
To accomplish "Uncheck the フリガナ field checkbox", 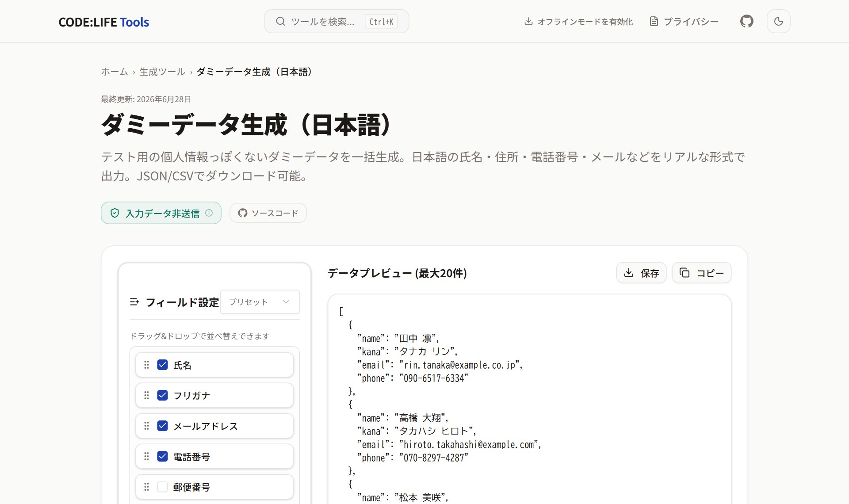I will point(162,395).
